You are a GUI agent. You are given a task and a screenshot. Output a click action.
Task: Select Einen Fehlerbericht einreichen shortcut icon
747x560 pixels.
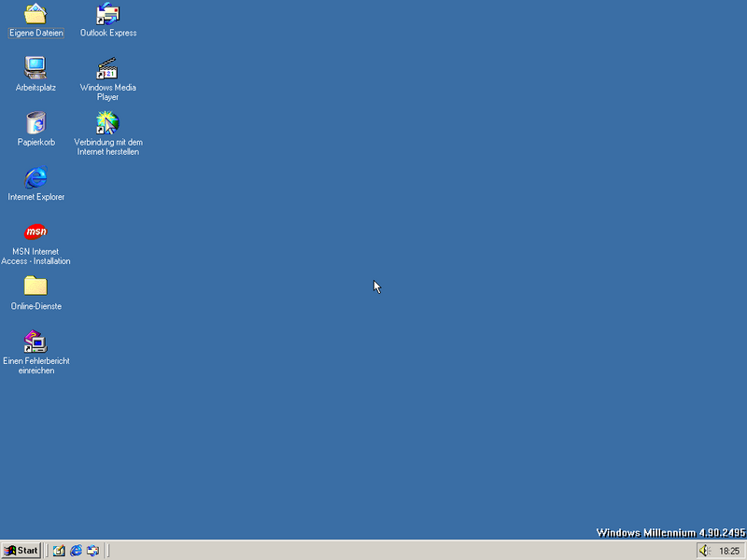pos(35,341)
